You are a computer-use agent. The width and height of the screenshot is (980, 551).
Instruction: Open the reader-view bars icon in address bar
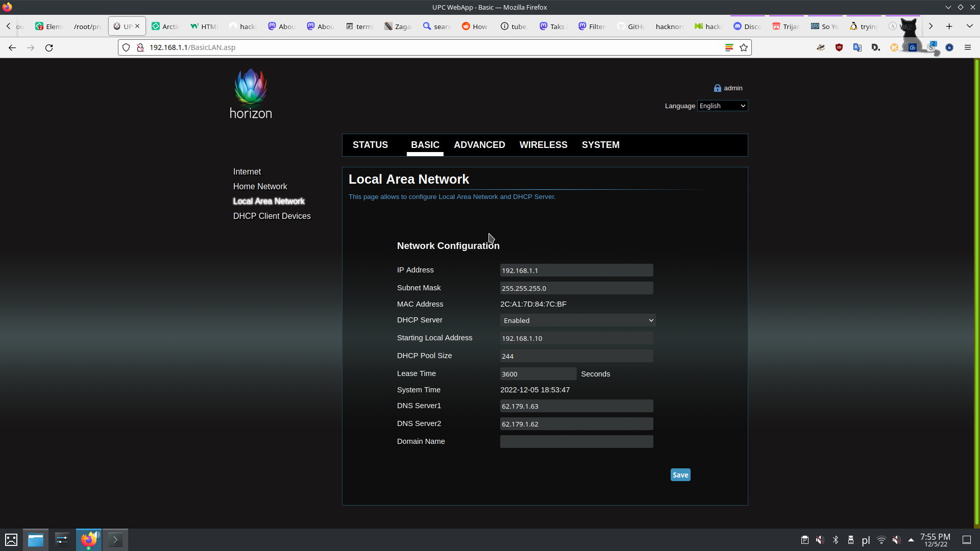(729, 47)
